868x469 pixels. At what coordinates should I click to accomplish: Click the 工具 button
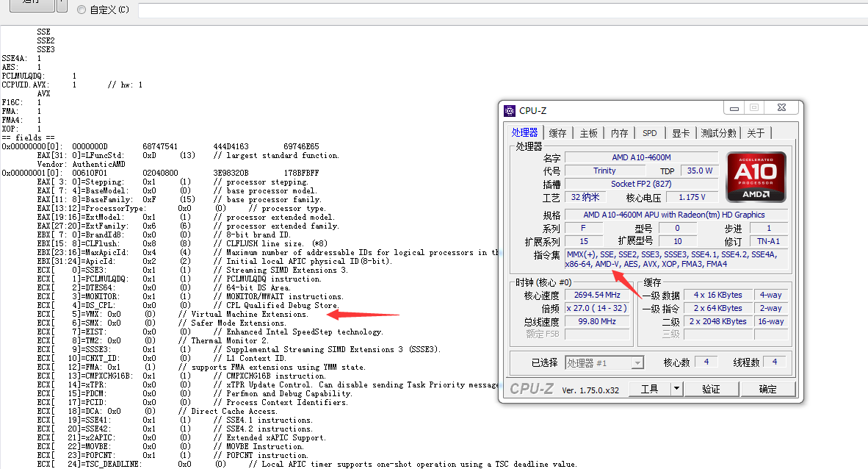649,389
